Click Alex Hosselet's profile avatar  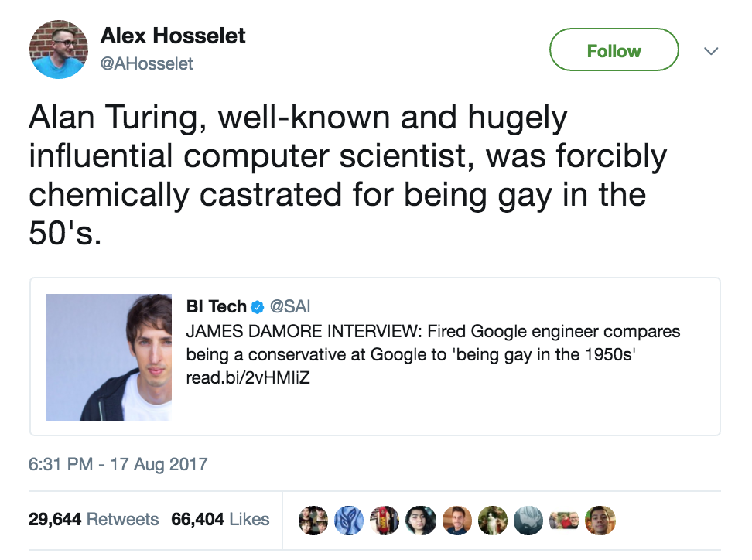point(59,50)
